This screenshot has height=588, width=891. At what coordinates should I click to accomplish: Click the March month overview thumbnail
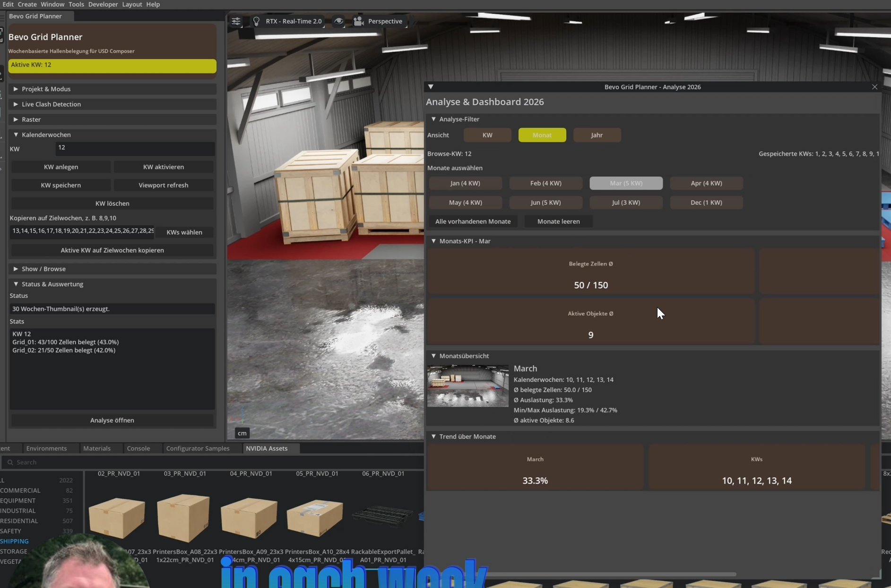(468, 386)
